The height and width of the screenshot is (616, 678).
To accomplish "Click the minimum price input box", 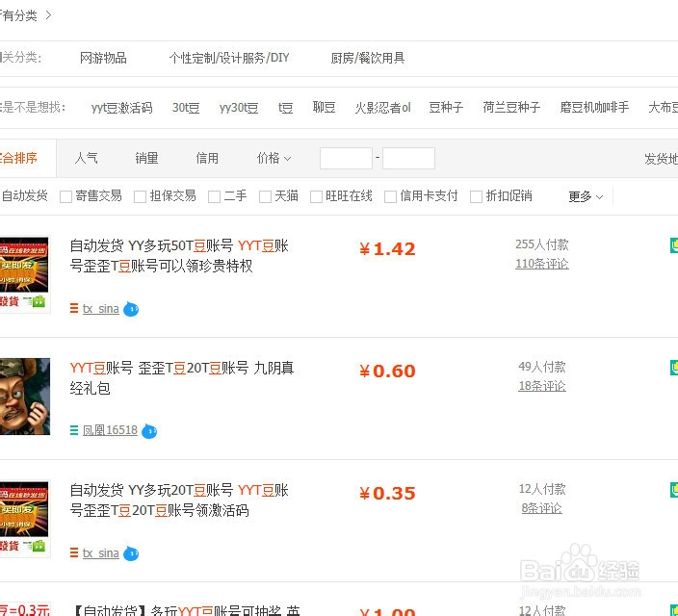I will coord(346,158).
